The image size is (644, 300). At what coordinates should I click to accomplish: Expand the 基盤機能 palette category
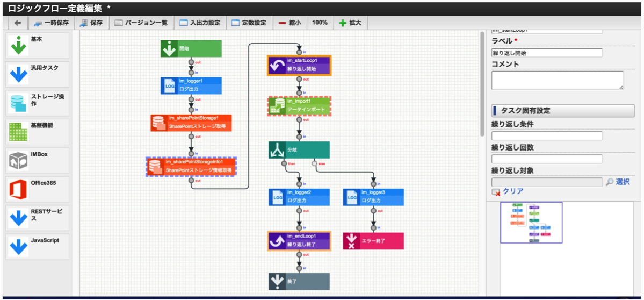click(x=38, y=132)
